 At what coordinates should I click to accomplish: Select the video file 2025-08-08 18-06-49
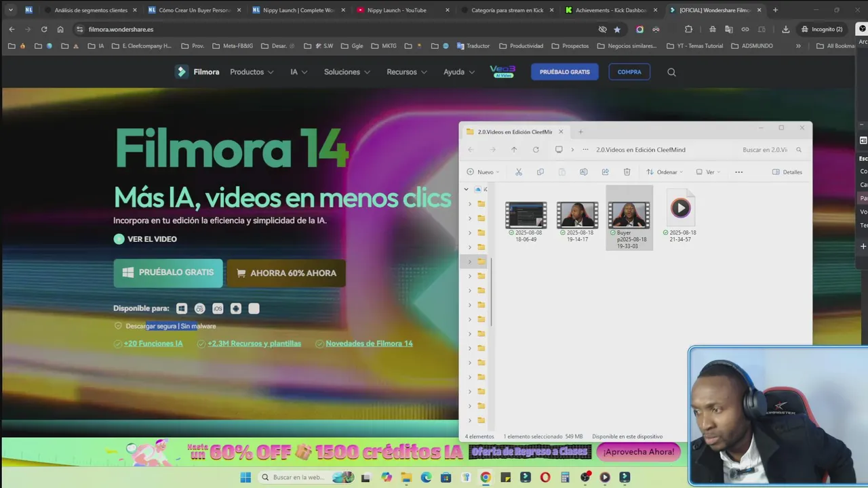pyautogui.click(x=526, y=222)
